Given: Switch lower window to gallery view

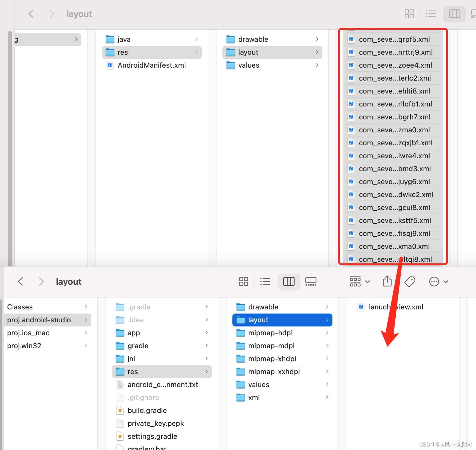Looking at the screenshot, I should point(311,281).
